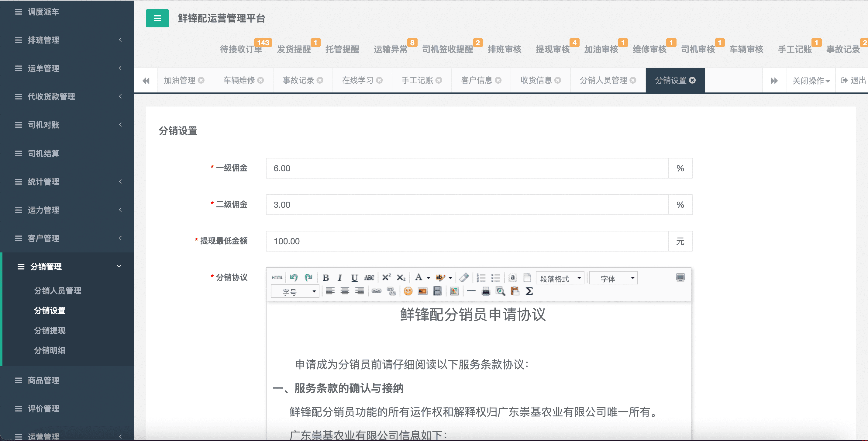The height and width of the screenshot is (441, 868).
Task: Clear document with blank page icon
Action: click(x=527, y=277)
